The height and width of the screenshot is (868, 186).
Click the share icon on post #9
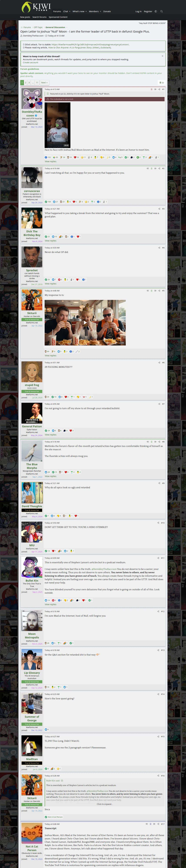(159, 483)
